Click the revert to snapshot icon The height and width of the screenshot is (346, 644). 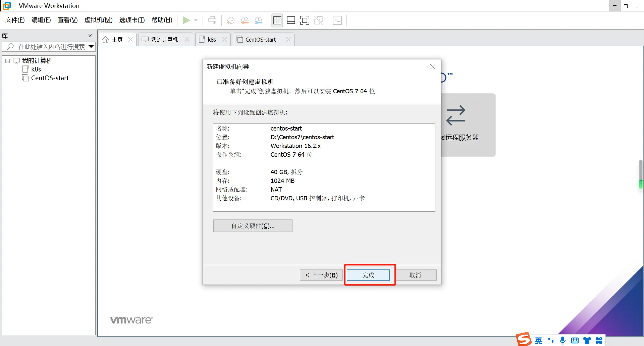coord(245,20)
